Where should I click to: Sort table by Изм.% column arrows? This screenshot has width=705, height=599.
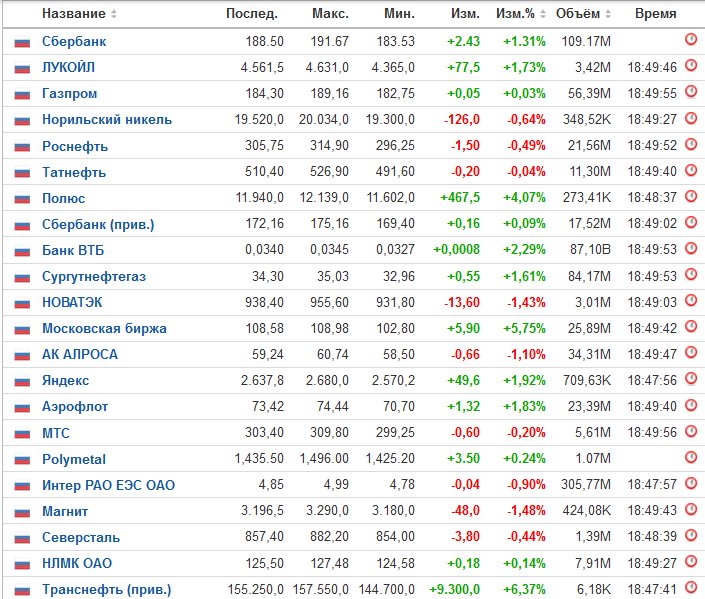tap(543, 14)
